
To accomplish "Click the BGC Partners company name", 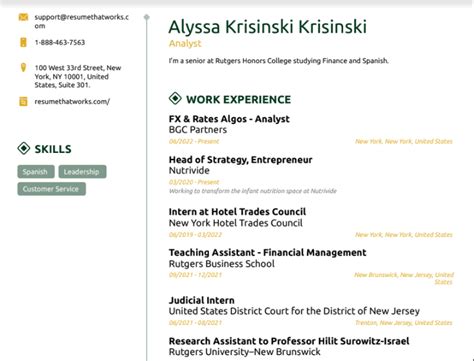I will point(198,130).
